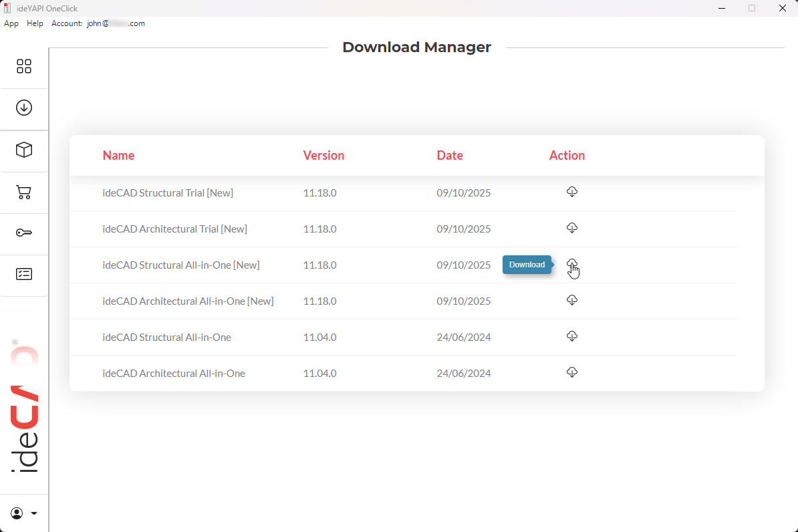Click the Date column header
This screenshot has width=798, height=532.
click(450, 156)
